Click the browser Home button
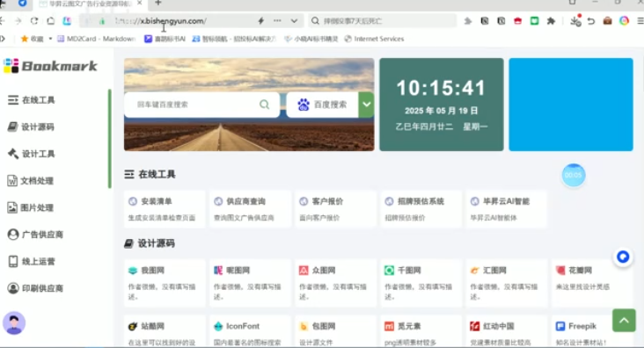The image size is (644, 348). coord(50,21)
